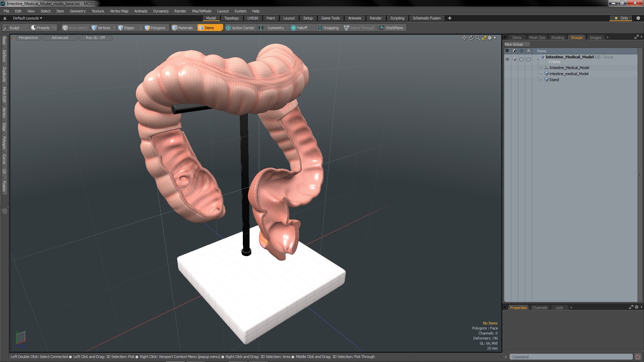Click the Command input field
The width and height of the screenshot is (644, 362).
point(570,357)
